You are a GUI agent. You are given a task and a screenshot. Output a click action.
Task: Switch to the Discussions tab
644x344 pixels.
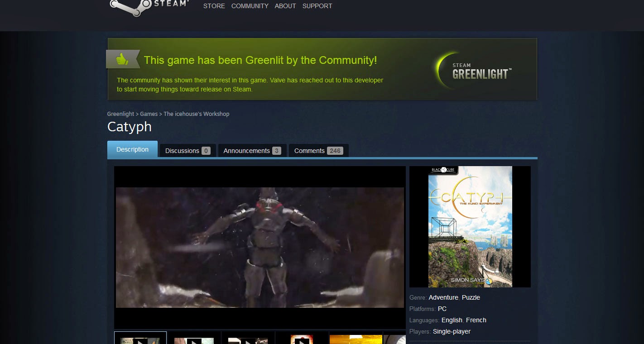187,151
